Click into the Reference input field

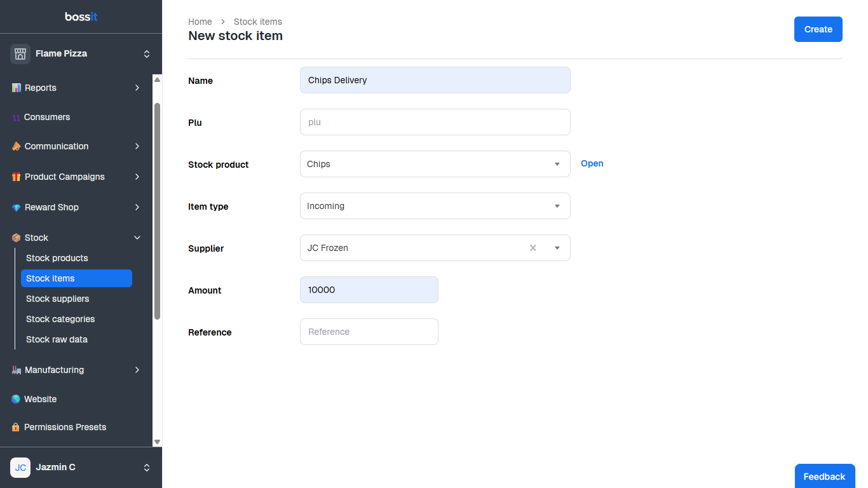pos(369,332)
